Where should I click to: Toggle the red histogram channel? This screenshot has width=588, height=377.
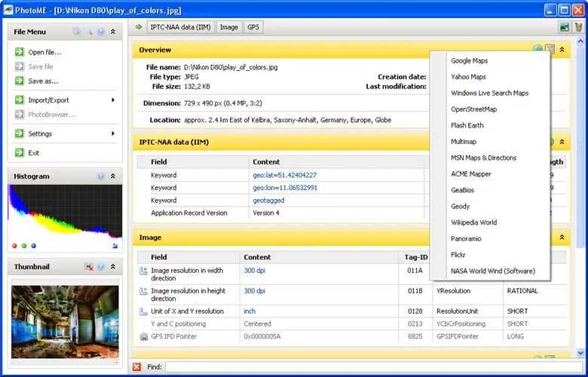tap(14, 246)
